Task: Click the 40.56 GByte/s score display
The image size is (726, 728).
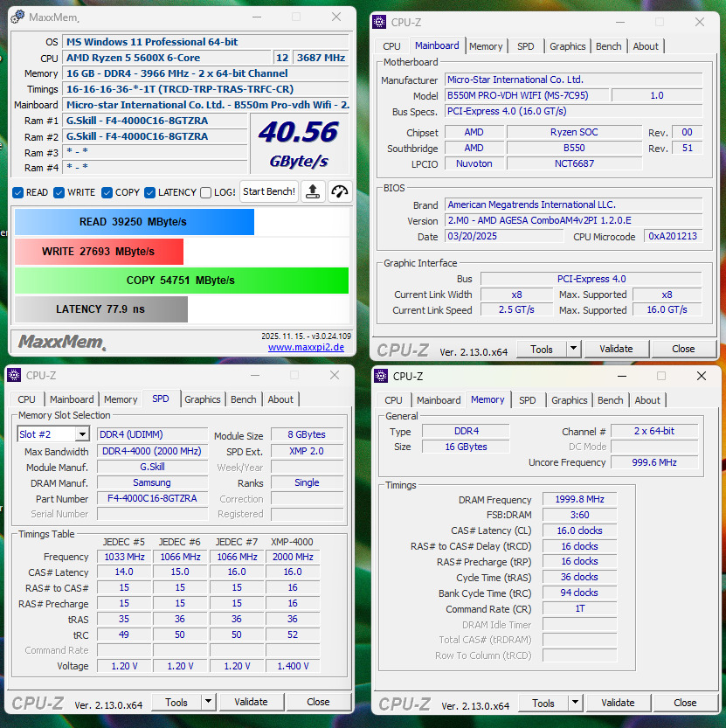Action: point(300,143)
